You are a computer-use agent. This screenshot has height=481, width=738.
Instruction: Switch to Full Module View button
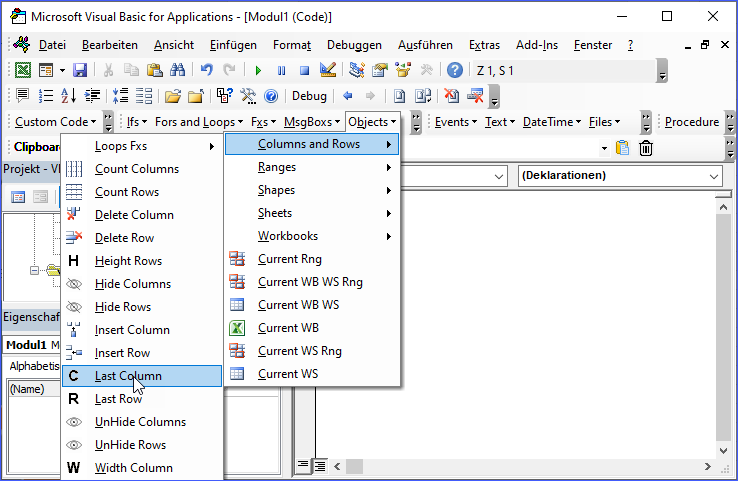click(x=320, y=466)
